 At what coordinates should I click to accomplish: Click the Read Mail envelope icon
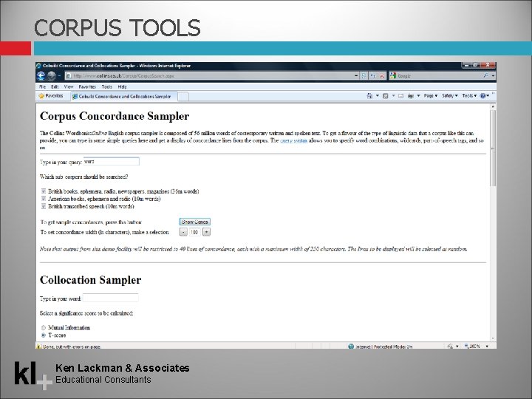(x=400, y=96)
